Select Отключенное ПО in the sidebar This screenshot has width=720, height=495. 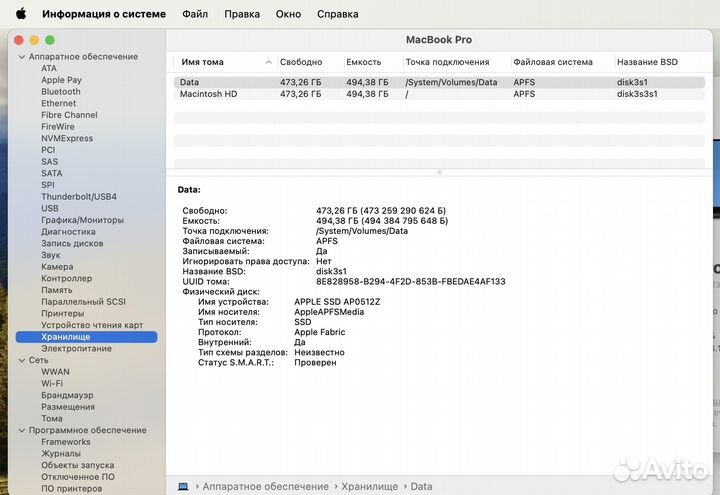pos(78,477)
